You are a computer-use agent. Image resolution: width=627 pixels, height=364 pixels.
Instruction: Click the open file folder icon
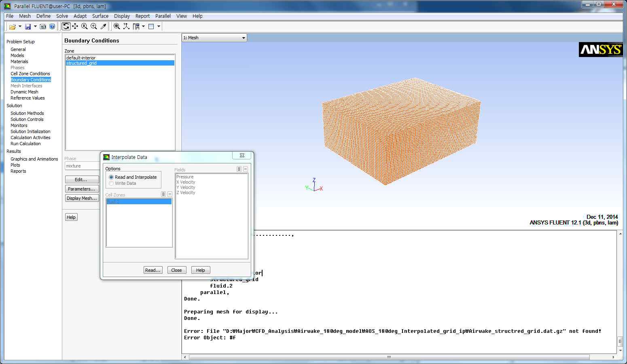13,27
